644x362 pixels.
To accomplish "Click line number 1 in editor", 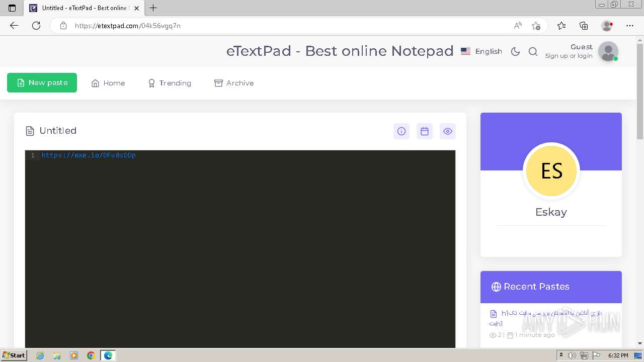I will [x=33, y=155].
